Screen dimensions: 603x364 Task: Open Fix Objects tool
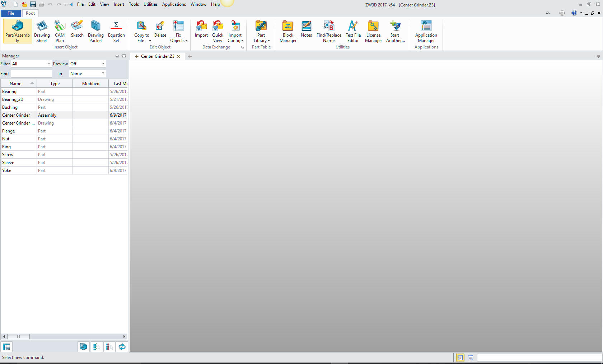tap(178, 31)
